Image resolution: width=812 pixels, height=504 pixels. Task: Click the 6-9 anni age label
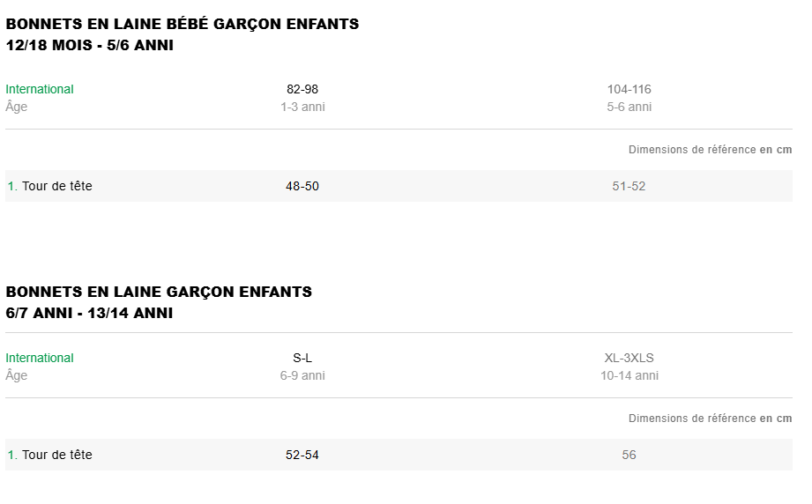[302, 375]
